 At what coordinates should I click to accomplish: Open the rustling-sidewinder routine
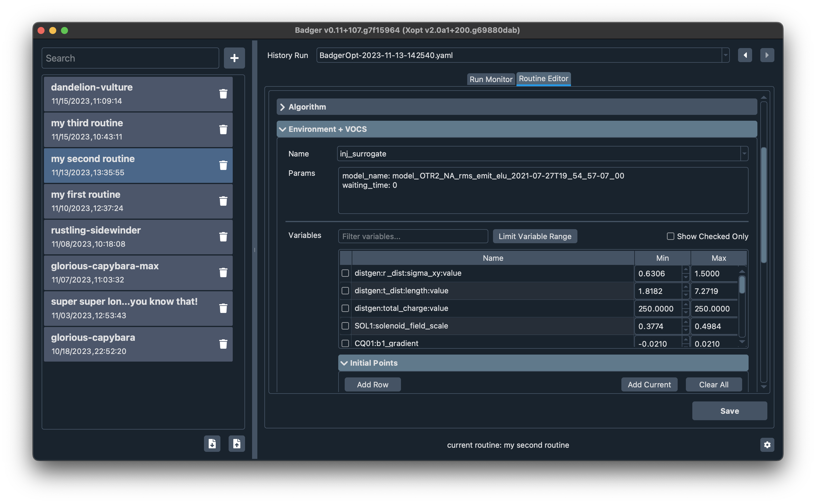point(138,237)
